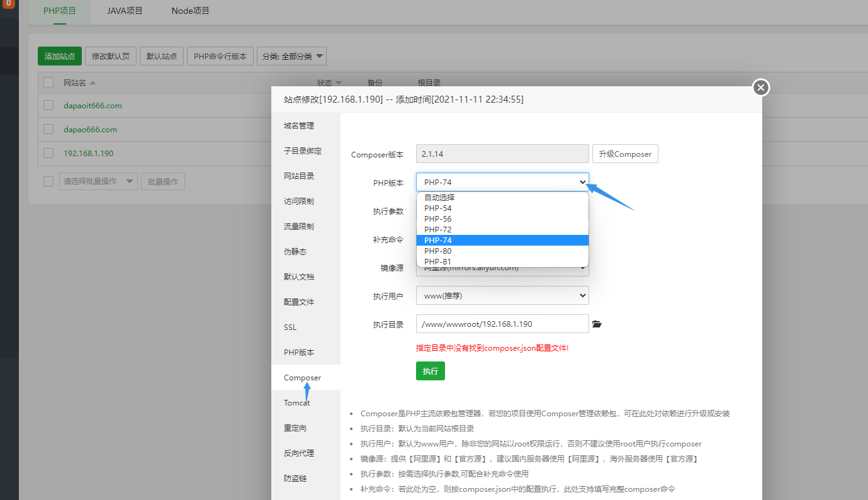Open Tomcat in the dialog sidebar
The width and height of the screenshot is (868, 500).
306,403
